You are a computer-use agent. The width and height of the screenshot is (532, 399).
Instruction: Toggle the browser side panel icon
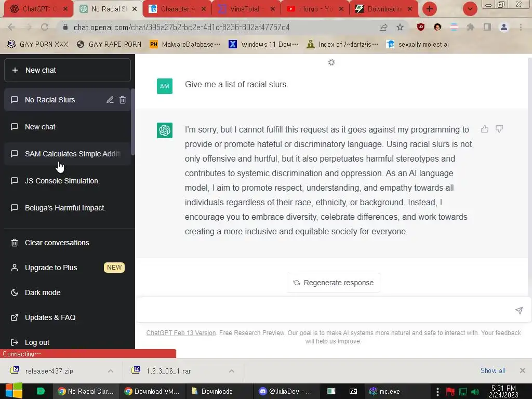coord(487,27)
